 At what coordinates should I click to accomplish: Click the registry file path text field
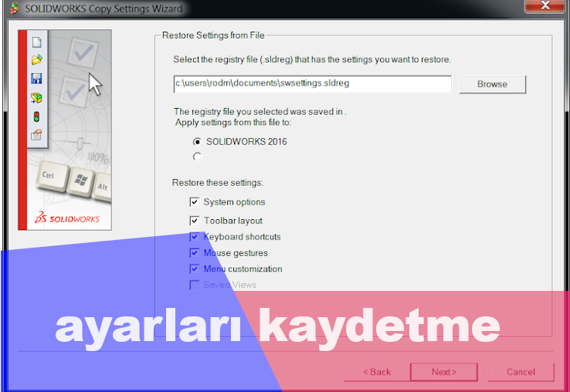point(312,83)
